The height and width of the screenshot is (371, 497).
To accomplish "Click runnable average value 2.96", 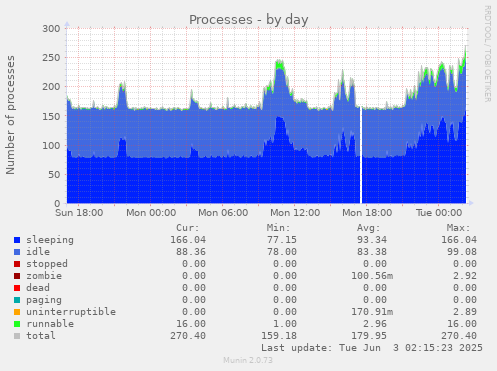I will click(375, 324).
